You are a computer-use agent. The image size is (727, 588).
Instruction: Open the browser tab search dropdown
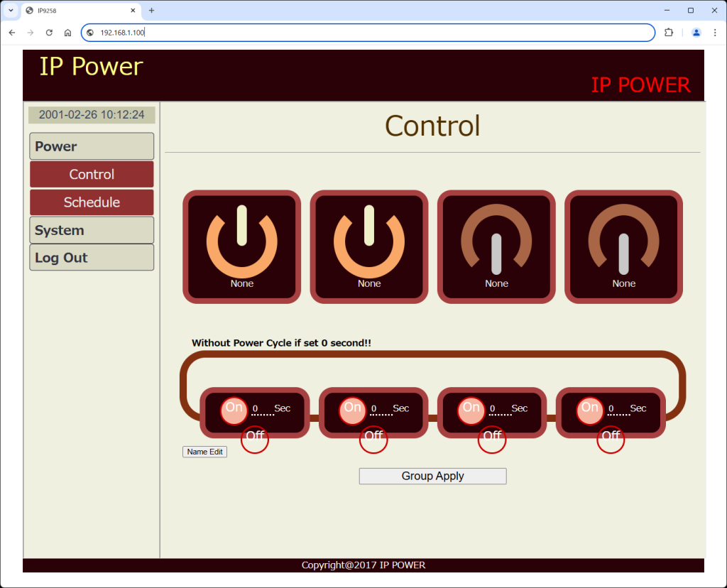point(11,11)
